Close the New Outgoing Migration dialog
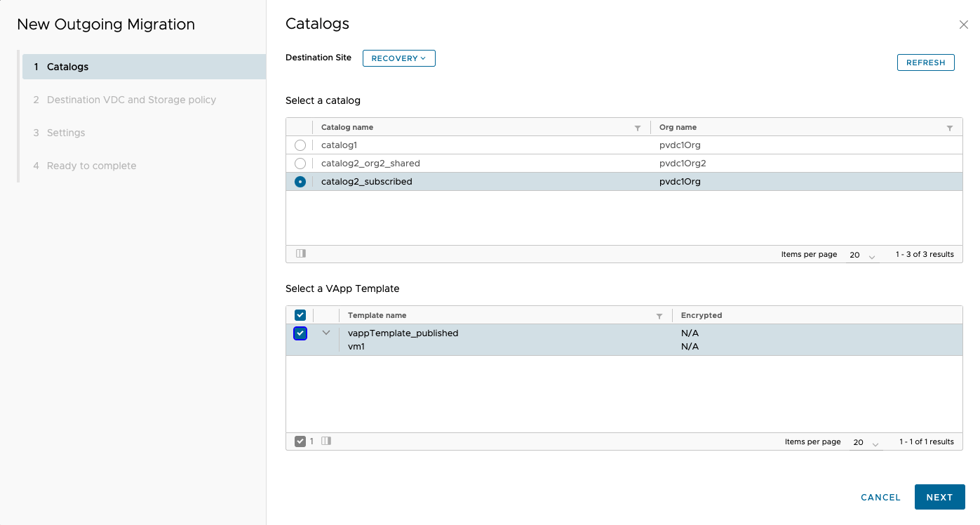The width and height of the screenshot is (980, 525). [x=963, y=25]
